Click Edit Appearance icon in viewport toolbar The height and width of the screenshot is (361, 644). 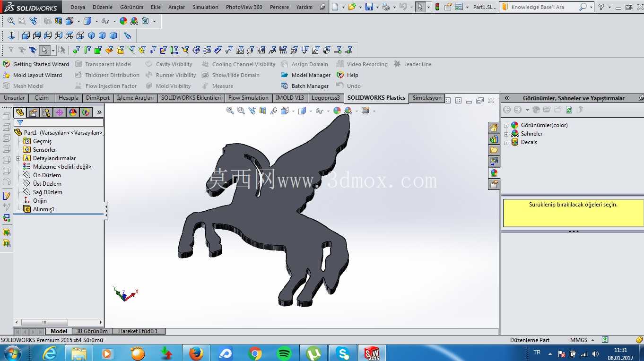pyautogui.click(x=337, y=111)
